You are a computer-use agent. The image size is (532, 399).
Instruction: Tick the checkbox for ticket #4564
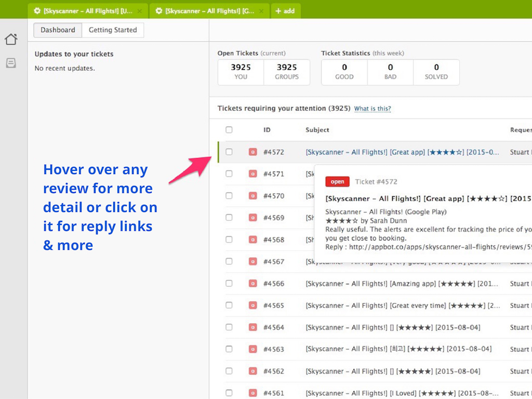tap(229, 327)
